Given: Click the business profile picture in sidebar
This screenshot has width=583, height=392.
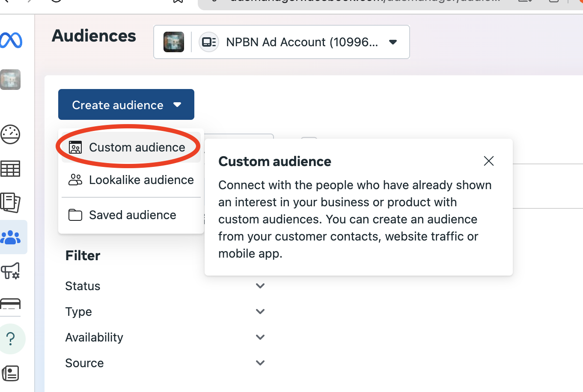Looking at the screenshot, I should point(11,80).
